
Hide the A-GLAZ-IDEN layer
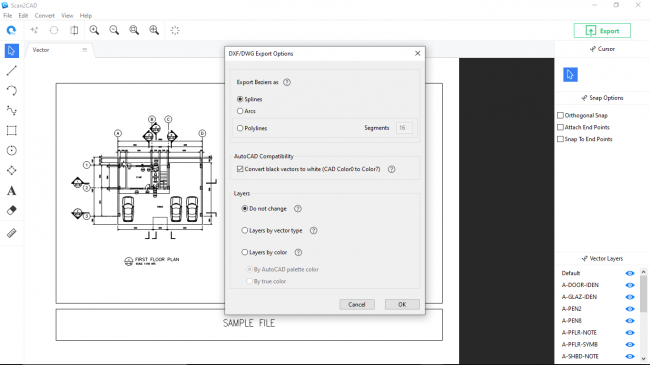(630, 297)
